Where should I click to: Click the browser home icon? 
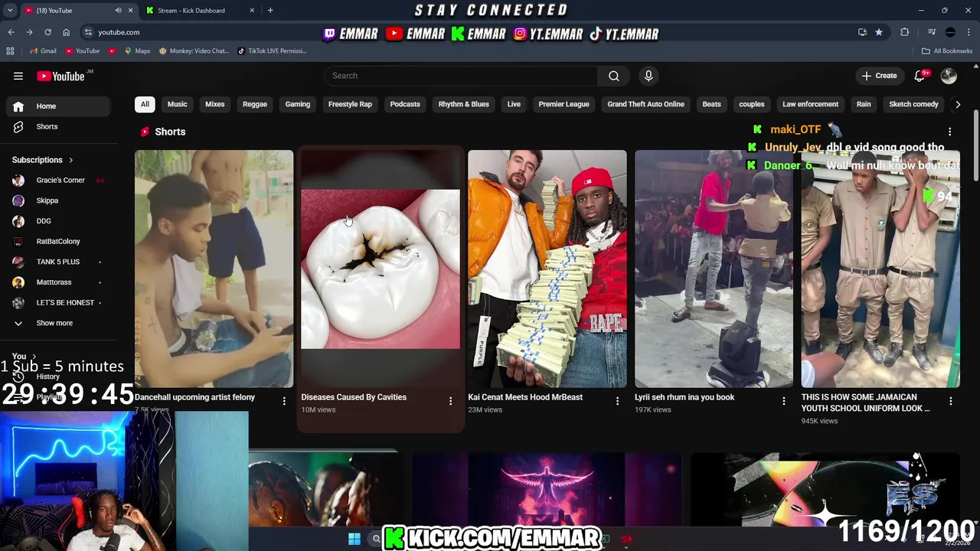click(x=66, y=32)
